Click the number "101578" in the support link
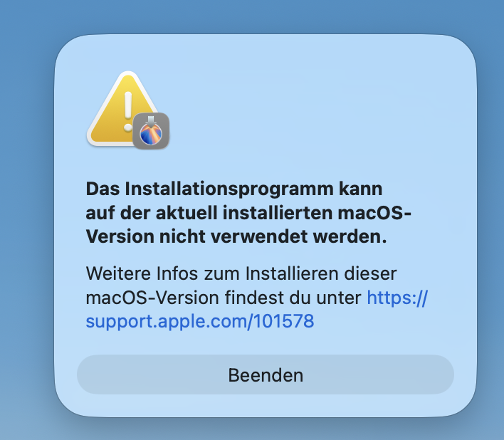Image resolution: width=504 pixels, height=440 pixels. (x=284, y=321)
